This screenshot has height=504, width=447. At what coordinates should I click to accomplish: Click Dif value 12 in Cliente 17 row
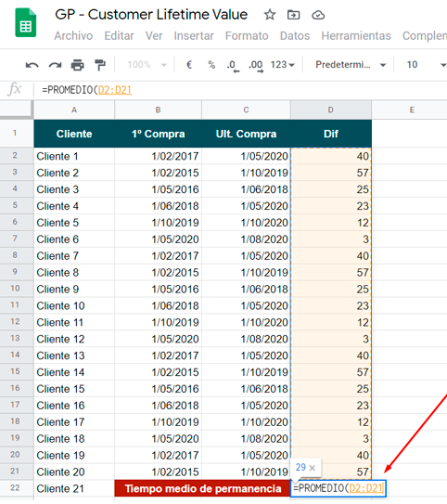(331, 422)
